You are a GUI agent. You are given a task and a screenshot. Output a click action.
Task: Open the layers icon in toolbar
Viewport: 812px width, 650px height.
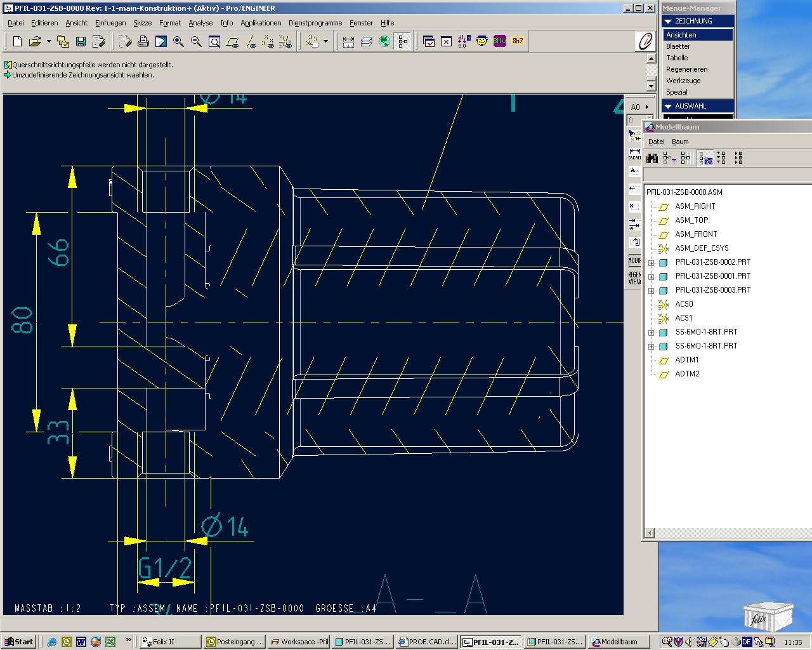tap(367, 41)
